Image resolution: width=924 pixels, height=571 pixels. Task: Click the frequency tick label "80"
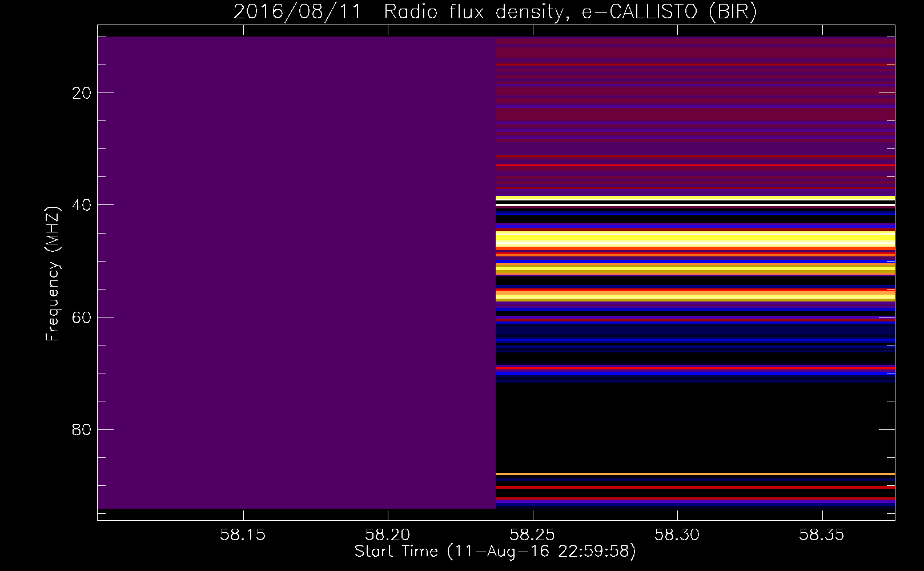82,429
